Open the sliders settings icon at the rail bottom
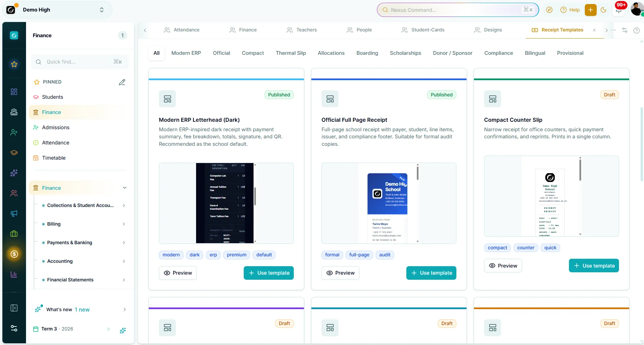The height and width of the screenshot is (345, 644). coord(14,328)
